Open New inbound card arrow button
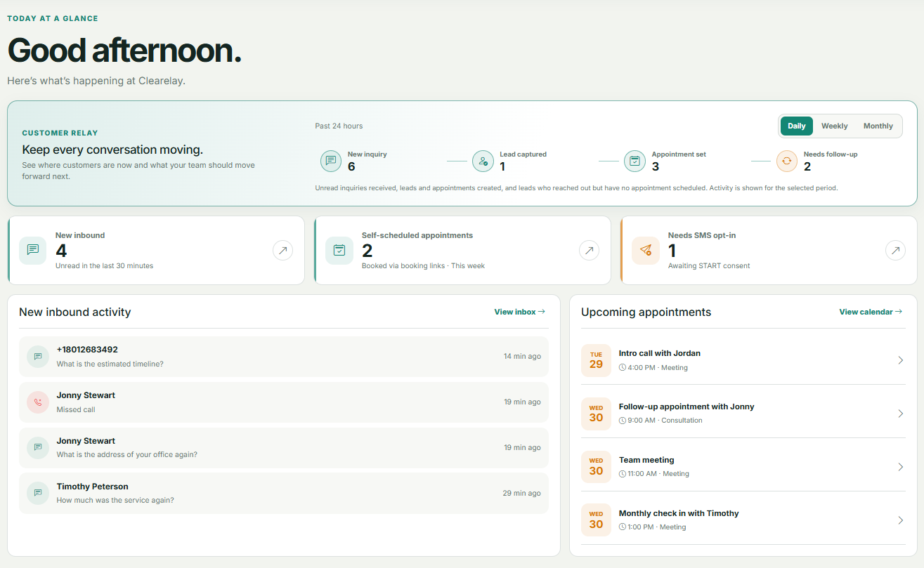 click(282, 250)
